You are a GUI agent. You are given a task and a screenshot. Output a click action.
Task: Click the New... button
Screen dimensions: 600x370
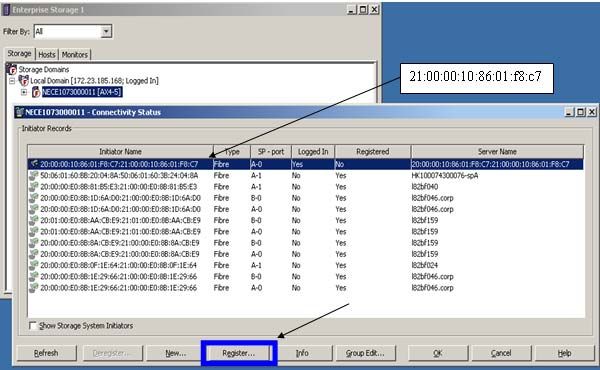176,353
